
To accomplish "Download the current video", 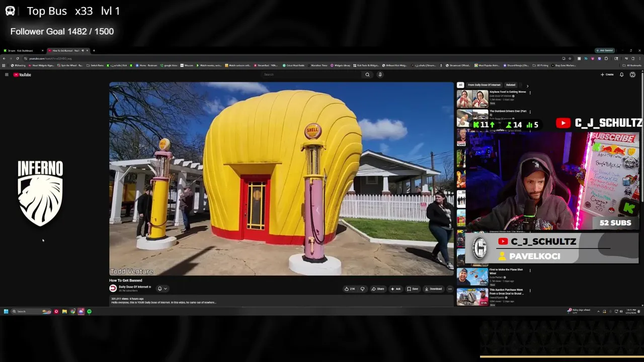I will pyautogui.click(x=433, y=289).
